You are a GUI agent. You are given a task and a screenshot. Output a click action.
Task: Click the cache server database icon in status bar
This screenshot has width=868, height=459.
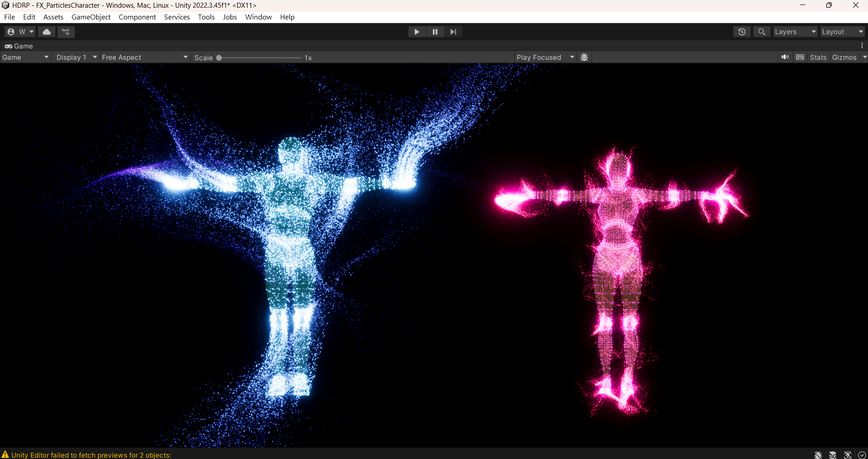833,455
